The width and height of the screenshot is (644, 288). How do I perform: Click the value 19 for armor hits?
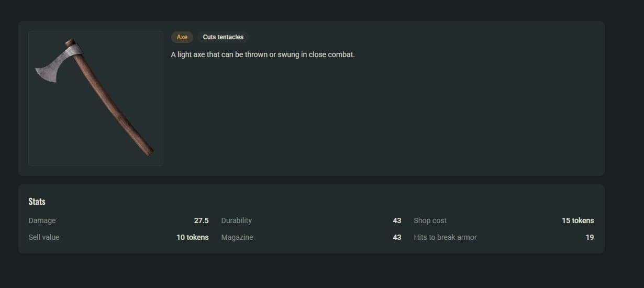(x=590, y=237)
